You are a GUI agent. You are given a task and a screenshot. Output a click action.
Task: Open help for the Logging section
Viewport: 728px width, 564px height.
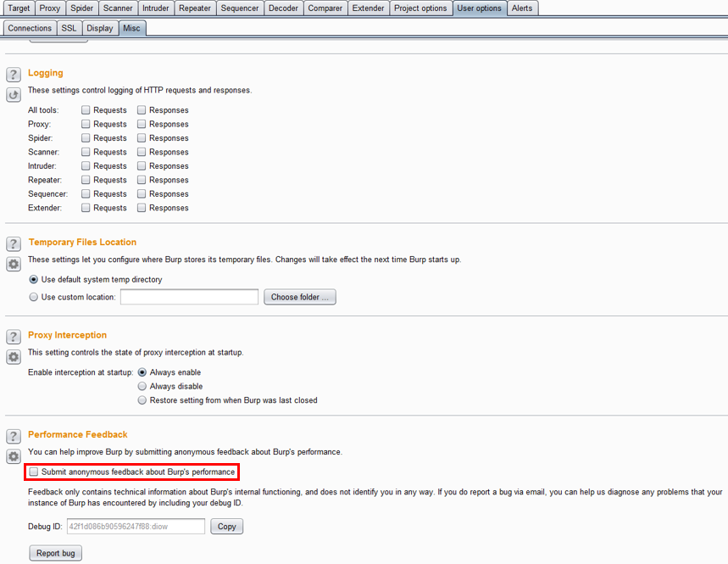point(14,75)
